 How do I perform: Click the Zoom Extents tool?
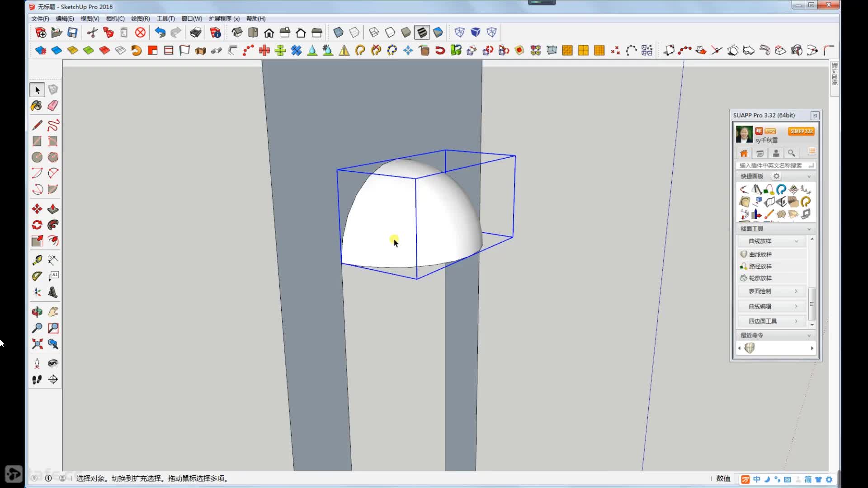[x=37, y=344]
